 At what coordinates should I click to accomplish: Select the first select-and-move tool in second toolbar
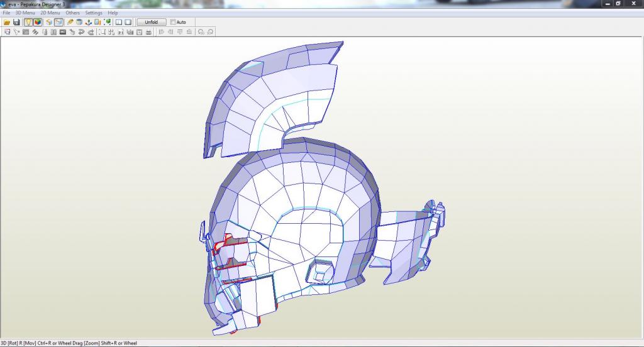[x=7, y=31]
